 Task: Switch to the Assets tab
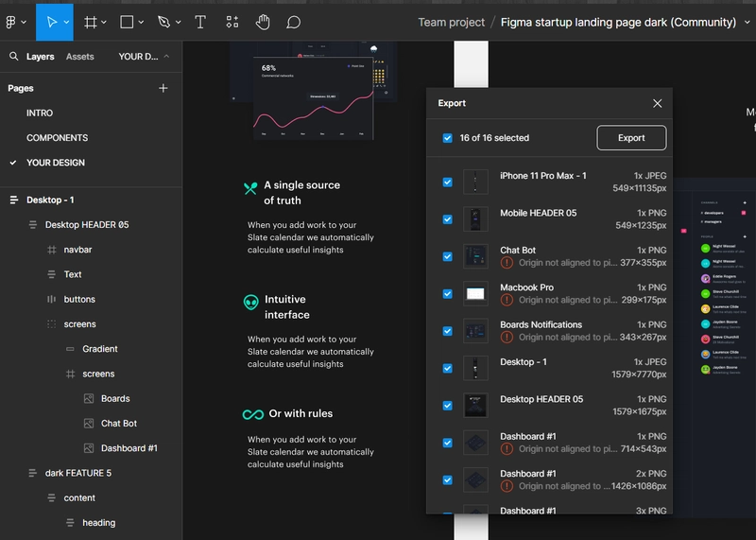pos(80,57)
